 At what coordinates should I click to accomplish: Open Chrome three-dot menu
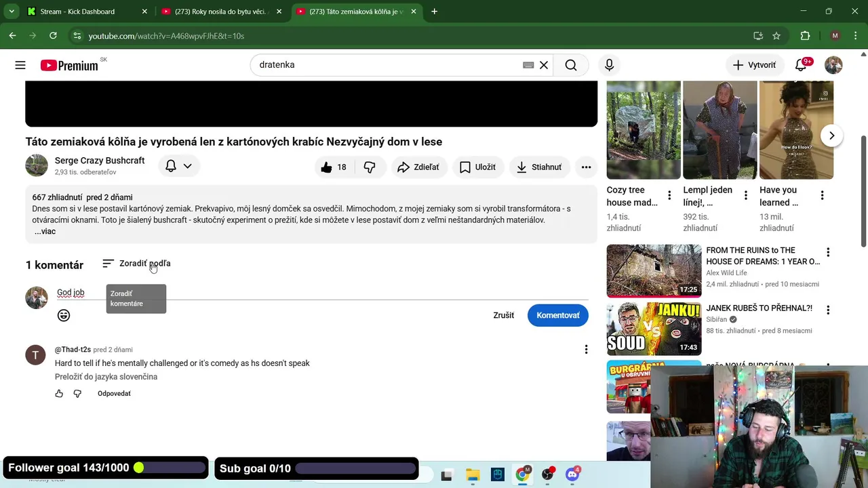(855, 36)
